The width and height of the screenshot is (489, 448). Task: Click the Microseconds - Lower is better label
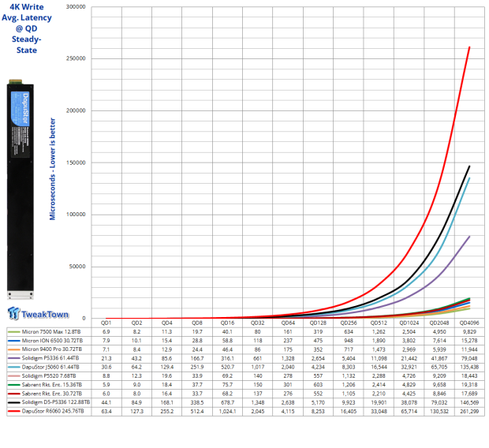tap(52, 169)
